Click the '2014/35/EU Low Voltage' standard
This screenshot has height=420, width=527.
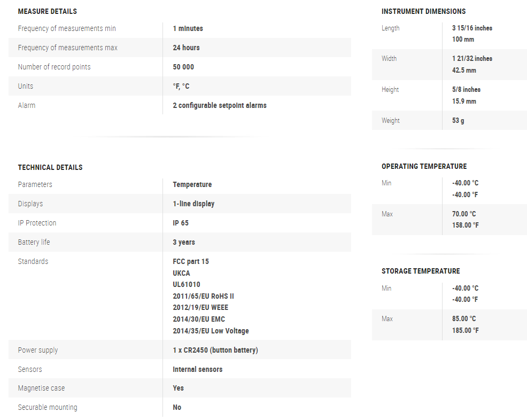(x=211, y=331)
